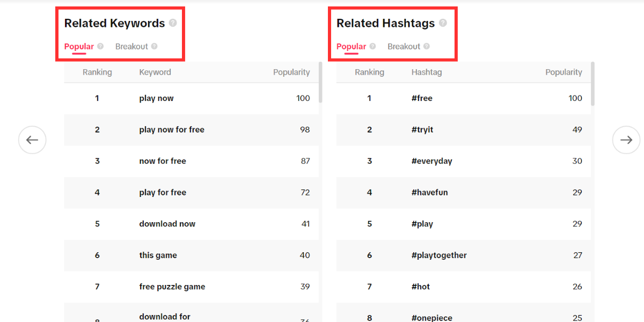Open the tooltip beside the keywords Popular tab
Viewport: 644px width, 322px height.
(100, 46)
